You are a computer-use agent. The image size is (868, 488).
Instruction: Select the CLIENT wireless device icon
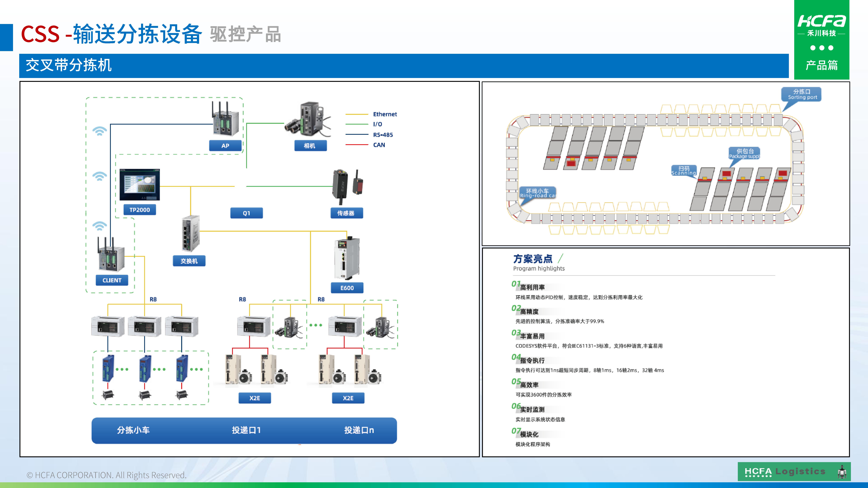(x=111, y=259)
